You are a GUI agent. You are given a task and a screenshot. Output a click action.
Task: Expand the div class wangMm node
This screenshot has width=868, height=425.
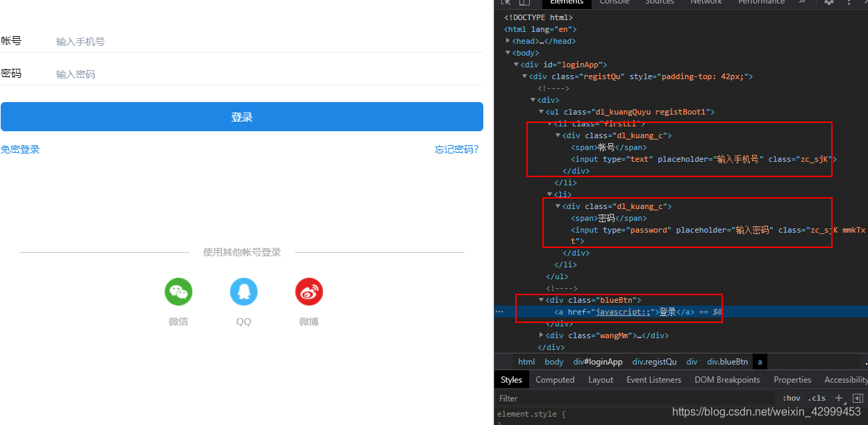(541, 335)
